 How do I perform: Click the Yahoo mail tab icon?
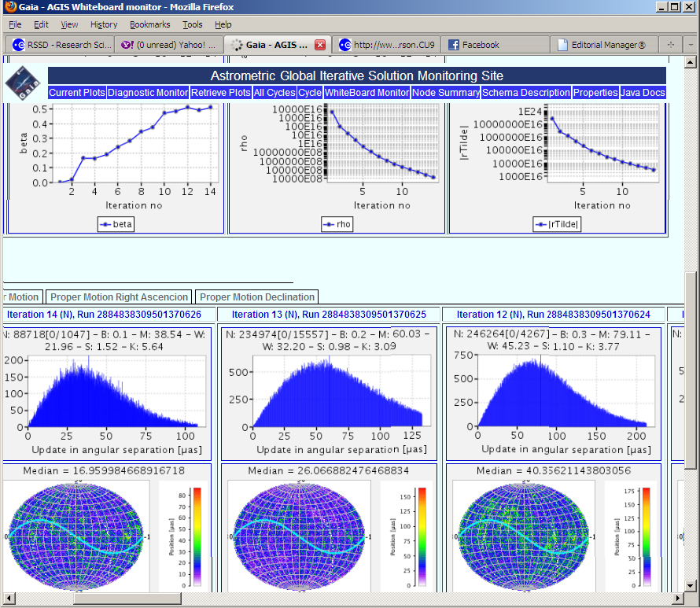pos(127,45)
